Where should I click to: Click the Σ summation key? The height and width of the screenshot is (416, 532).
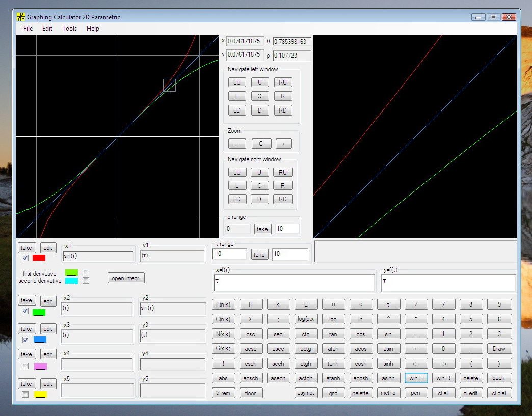251,319
